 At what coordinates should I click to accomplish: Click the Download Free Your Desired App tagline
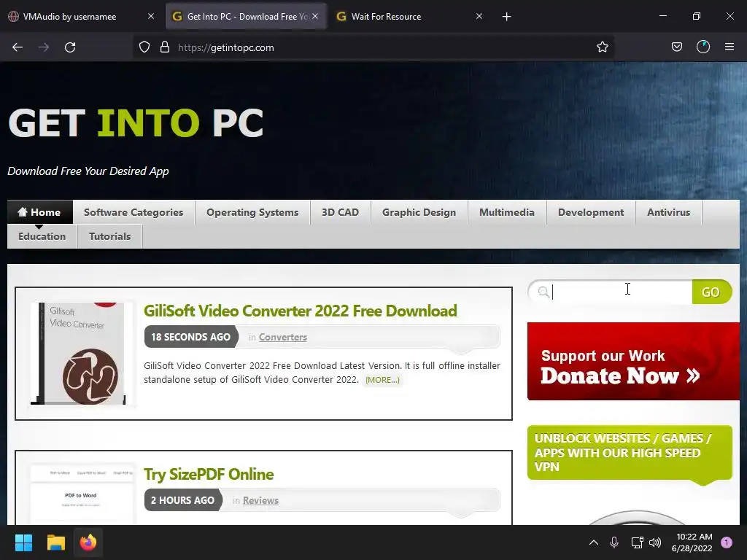[88, 171]
